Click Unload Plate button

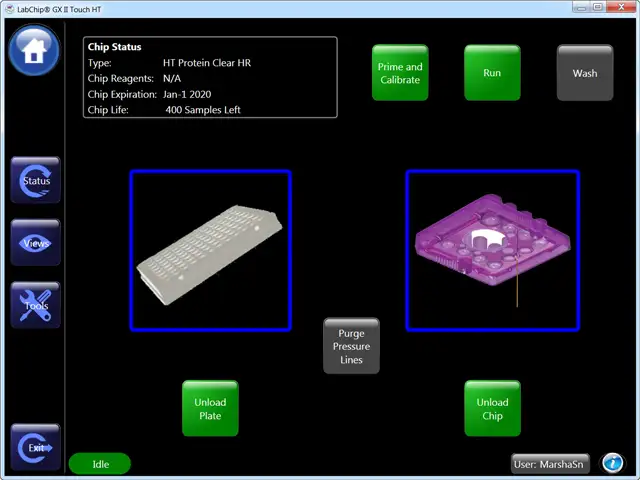pyautogui.click(x=210, y=409)
